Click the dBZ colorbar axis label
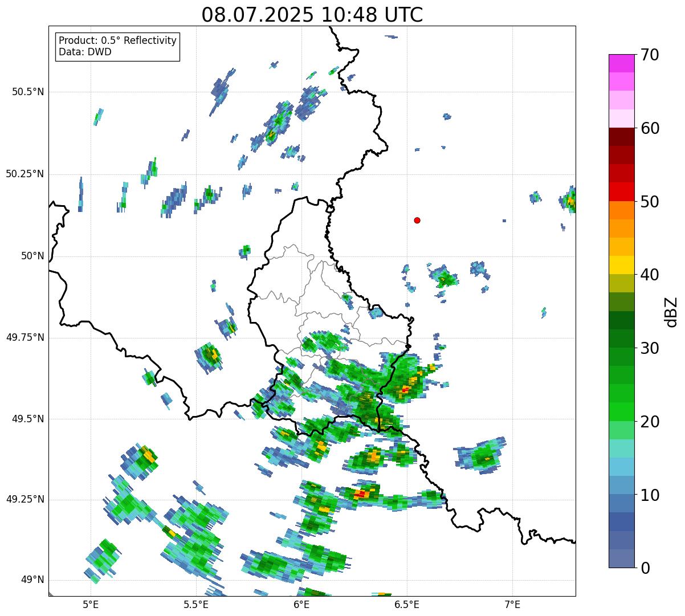This screenshot has height=616, width=685. coord(671,311)
